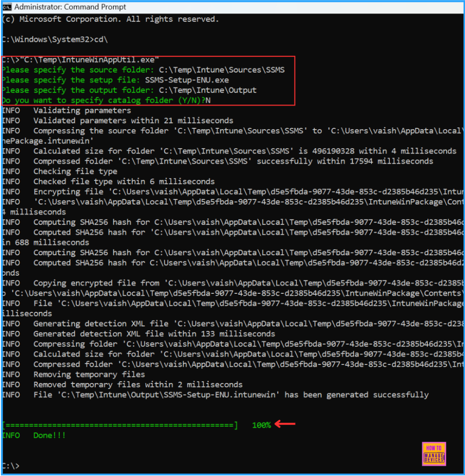Click the final C:\> prompt
The image size is (465, 476).
(x=11, y=466)
